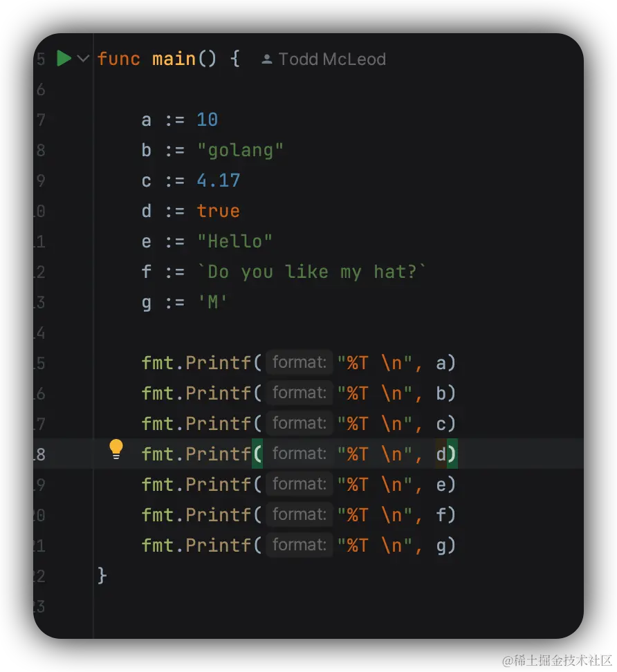The width and height of the screenshot is (617, 672).
Task: Click the float value 4.17
Action: [x=218, y=180]
